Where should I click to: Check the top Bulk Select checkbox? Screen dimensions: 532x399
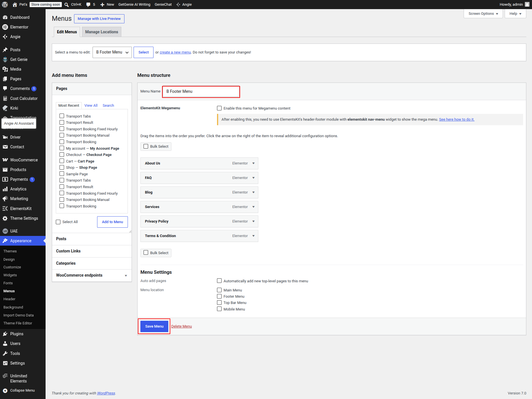pos(146,146)
